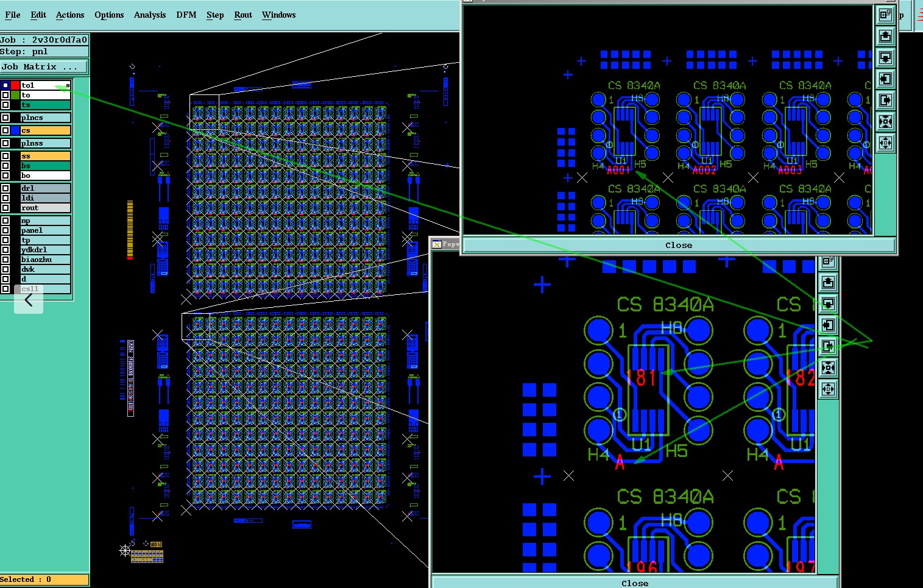Enable the plncs layer checkbox
The height and width of the screenshot is (588, 923).
[5, 118]
